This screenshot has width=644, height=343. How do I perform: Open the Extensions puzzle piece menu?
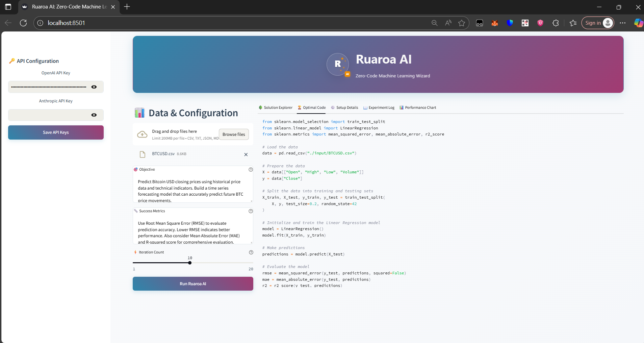(556, 23)
